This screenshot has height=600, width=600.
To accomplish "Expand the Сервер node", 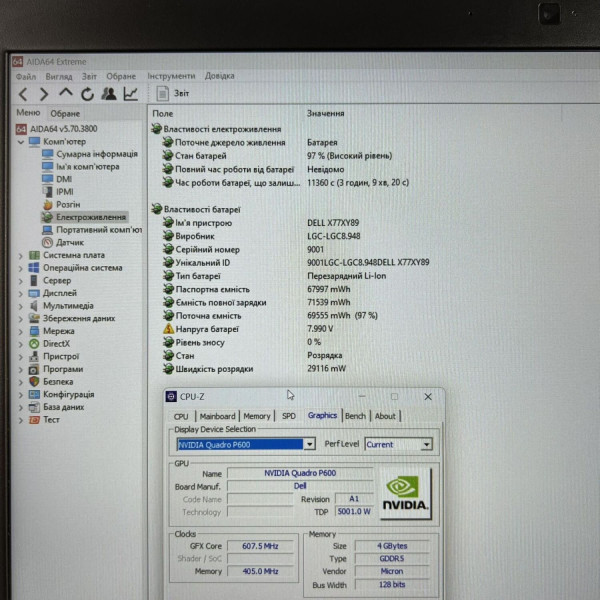I will click(21, 281).
